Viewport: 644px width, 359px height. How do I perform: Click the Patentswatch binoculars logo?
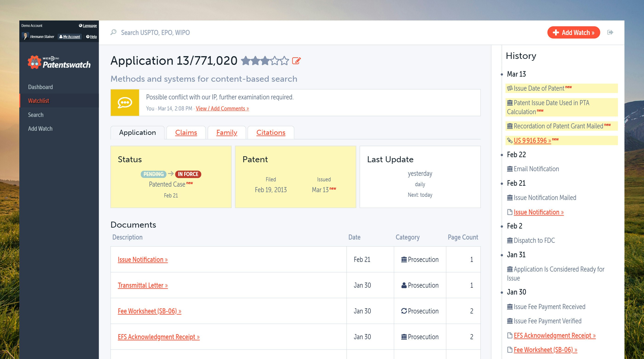[34, 62]
